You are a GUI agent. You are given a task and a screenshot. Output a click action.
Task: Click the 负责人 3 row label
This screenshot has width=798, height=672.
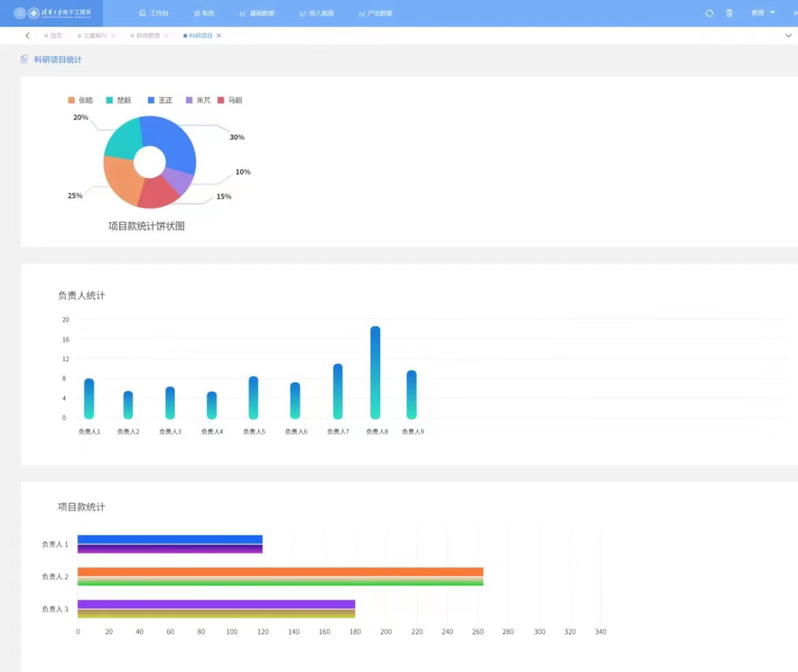click(x=55, y=609)
